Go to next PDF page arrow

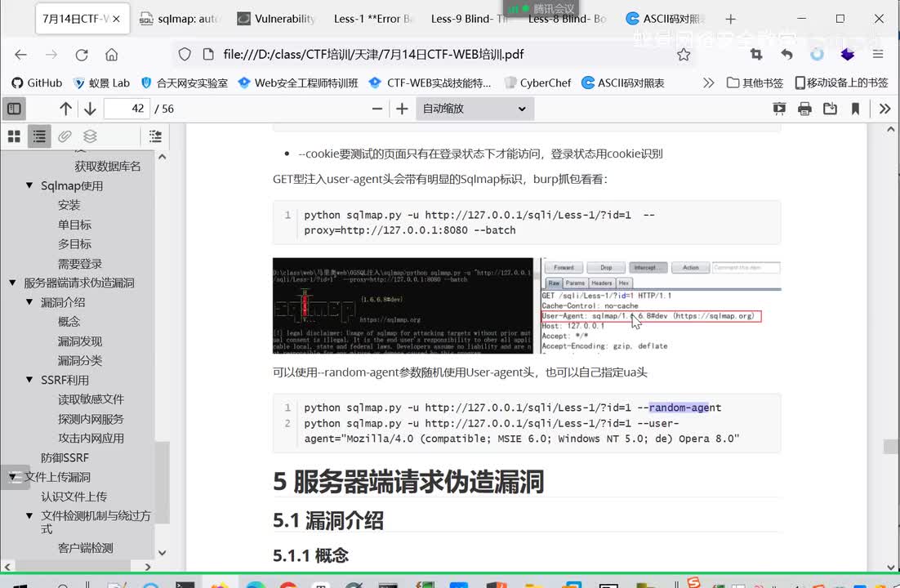click(90, 109)
